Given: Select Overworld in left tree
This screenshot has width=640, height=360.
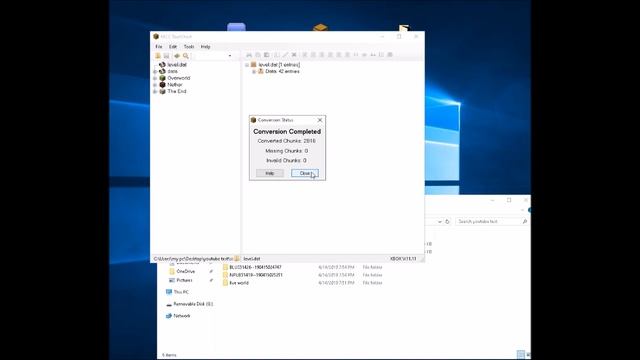Looking at the screenshot, I should click(179, 78).
